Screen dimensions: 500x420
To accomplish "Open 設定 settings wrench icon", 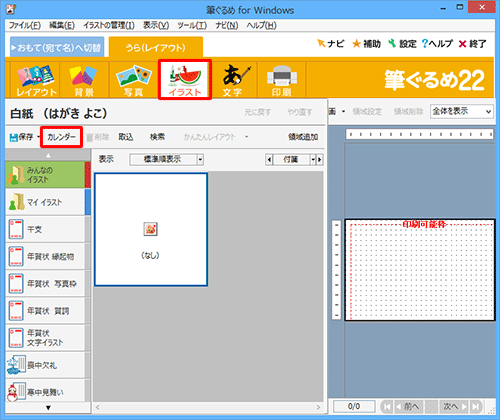I will 402,44.
